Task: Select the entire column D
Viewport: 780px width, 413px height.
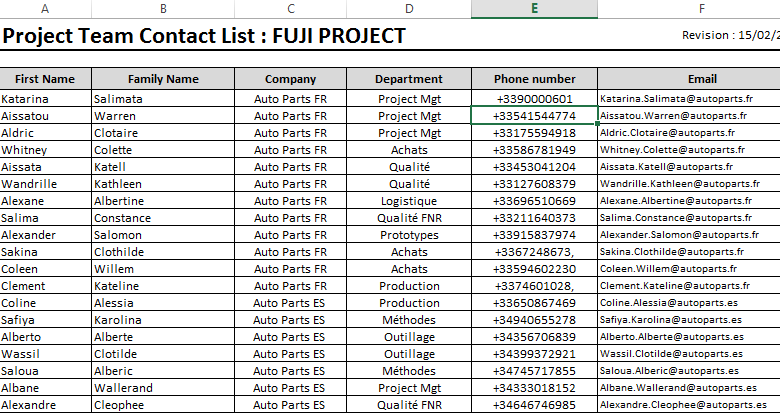Action: [x=408, y=9]
